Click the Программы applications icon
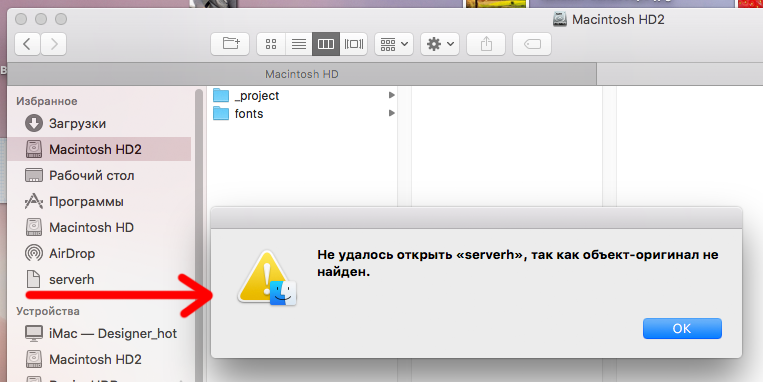 pos(34,201)
